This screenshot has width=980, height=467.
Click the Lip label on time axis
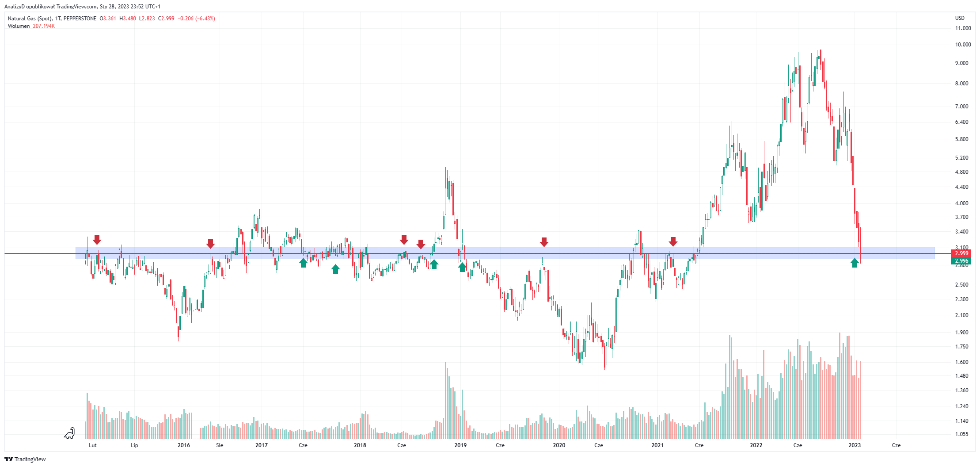[134, 445]
